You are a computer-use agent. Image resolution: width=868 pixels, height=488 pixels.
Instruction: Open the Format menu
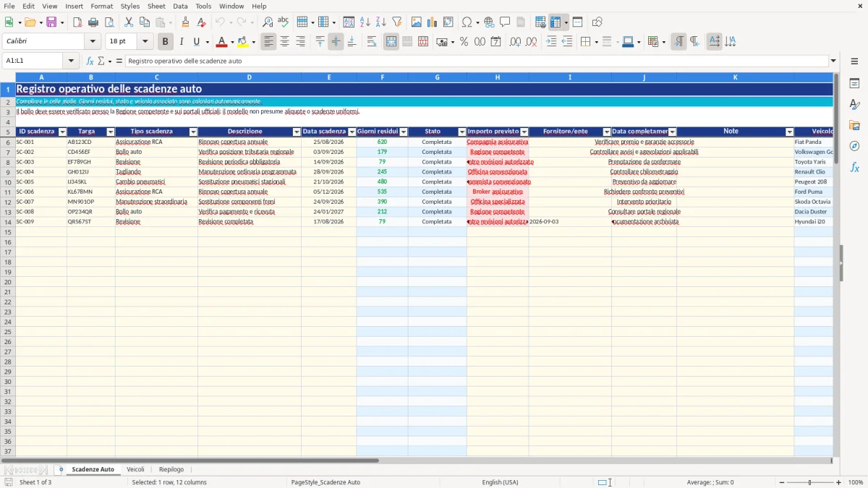(101, 6)
